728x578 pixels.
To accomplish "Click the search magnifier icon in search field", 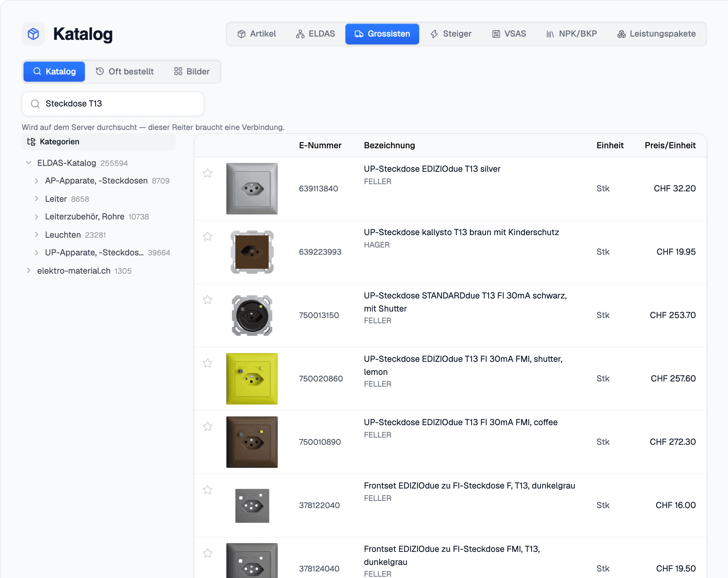I will [x=35, y=104].
